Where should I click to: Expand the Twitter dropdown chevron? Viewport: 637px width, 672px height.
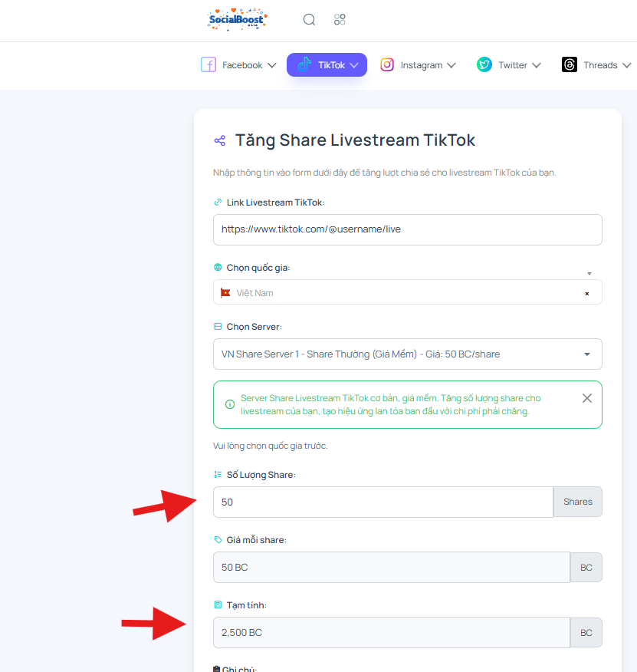pos(537,65)
